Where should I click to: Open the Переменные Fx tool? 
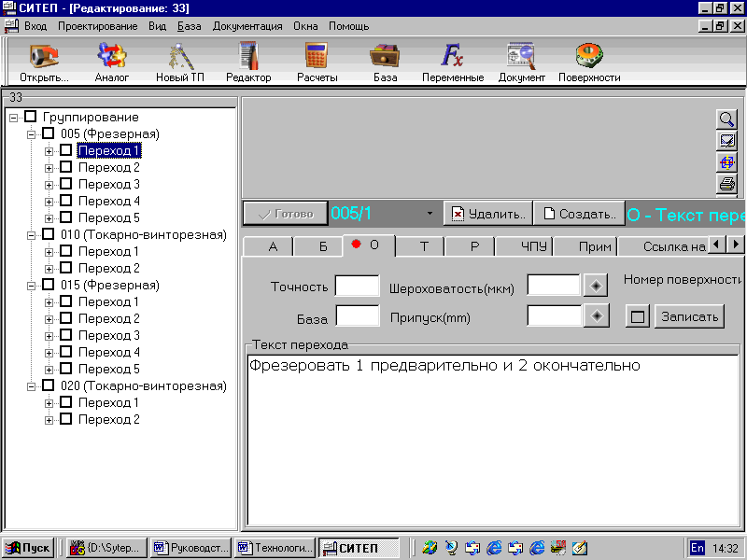tap(453, 62)
